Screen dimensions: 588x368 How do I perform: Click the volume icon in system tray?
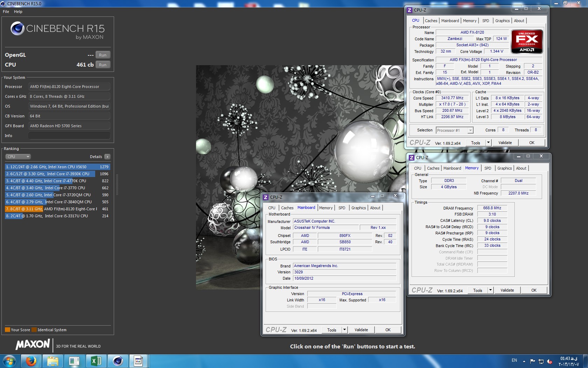tap(549, 361)
